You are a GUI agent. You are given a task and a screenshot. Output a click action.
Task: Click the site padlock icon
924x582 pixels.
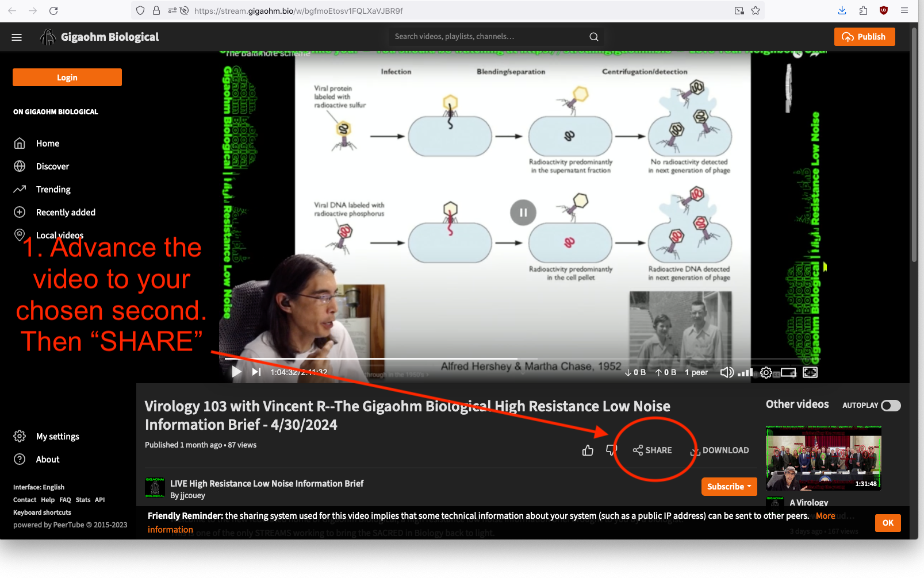156,10
